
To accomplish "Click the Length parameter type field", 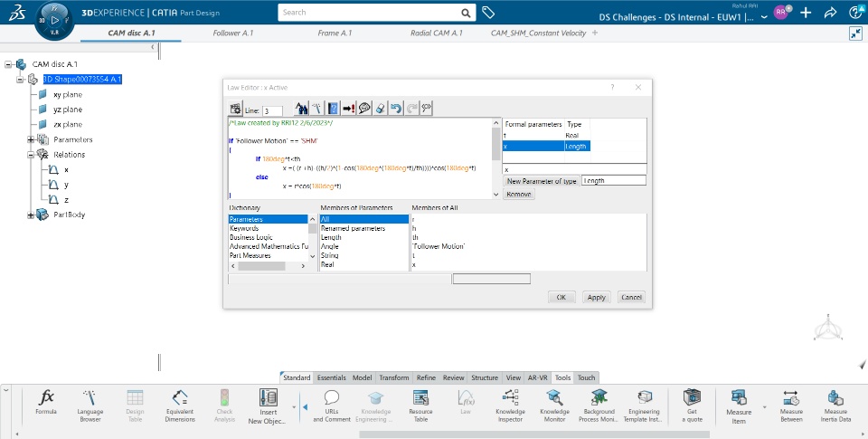I will 613,181.
